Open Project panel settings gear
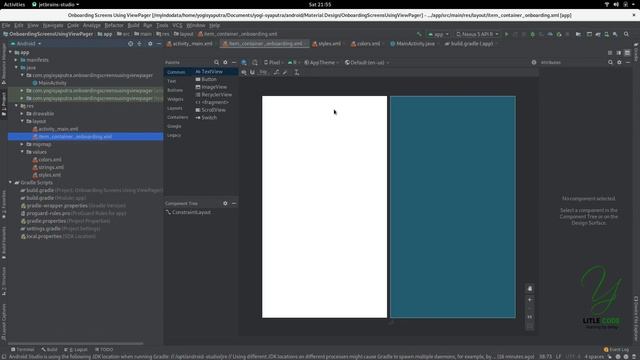The image size is (640, 360). 150,44
